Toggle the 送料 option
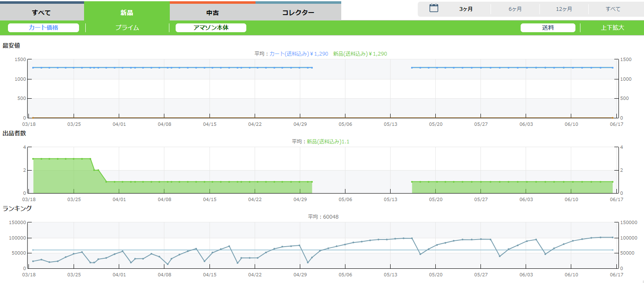This screenshot has width=644, height=283. 548,28
